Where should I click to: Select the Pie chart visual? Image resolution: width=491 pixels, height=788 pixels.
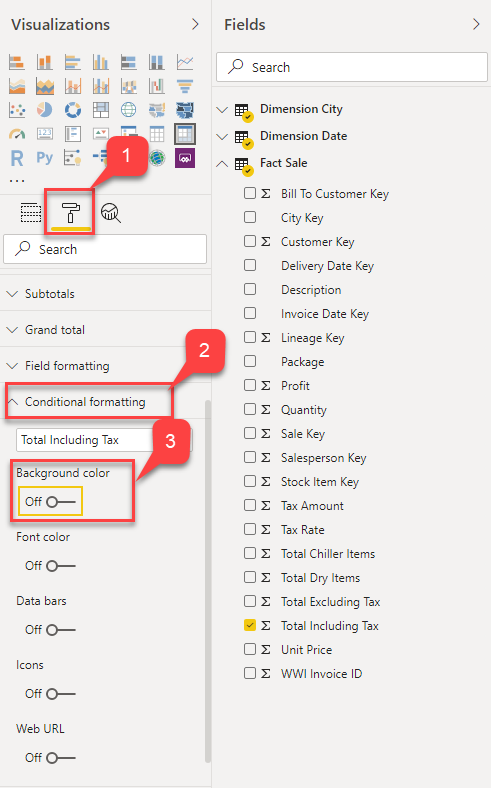[45, 110]
